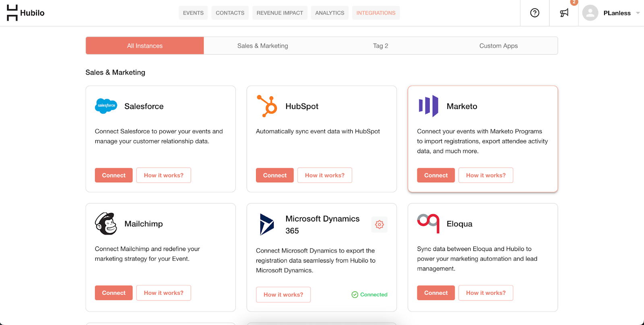Connect the HubSpot integration
The image size is (644, 325).
click(275, 175)
